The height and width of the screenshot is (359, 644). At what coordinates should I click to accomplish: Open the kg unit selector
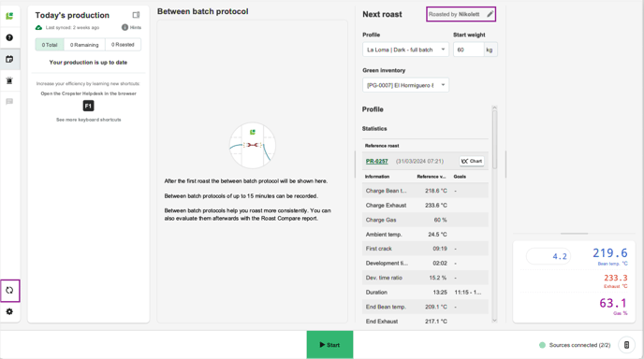click(490, 50)
